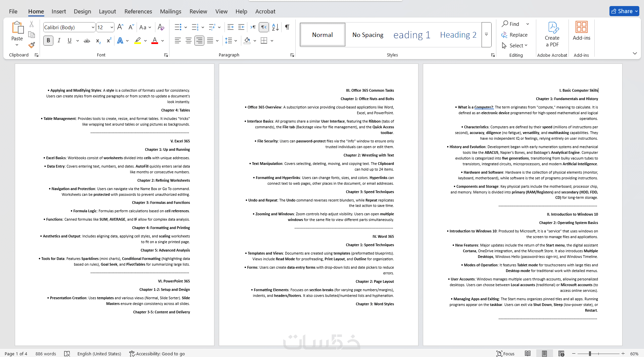
Task: Open the font size dropdown
Action: (112, 27)
